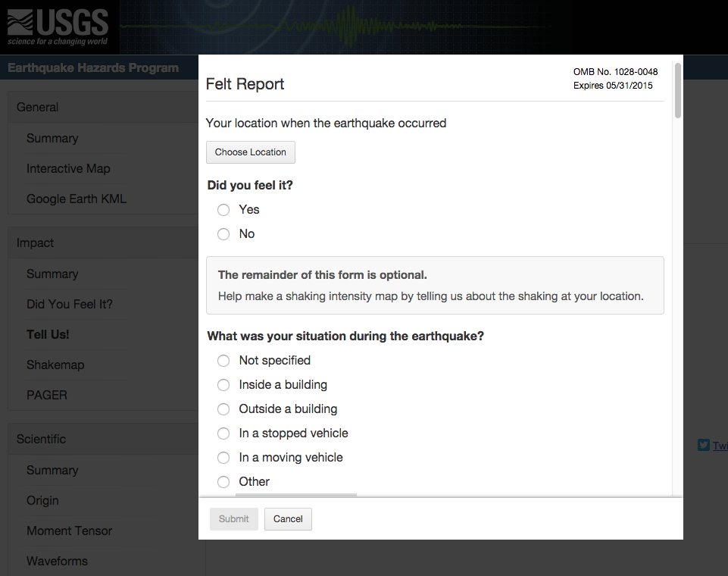
Task: Click the Twitter link behind the dialog
Action: (x=720, y=446)
